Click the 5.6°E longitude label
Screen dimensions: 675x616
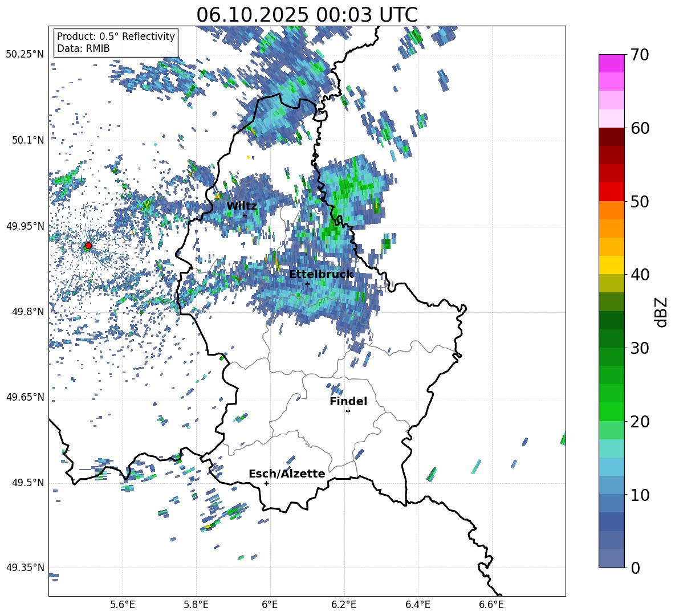pyautogui.click(x=123, y=605)
